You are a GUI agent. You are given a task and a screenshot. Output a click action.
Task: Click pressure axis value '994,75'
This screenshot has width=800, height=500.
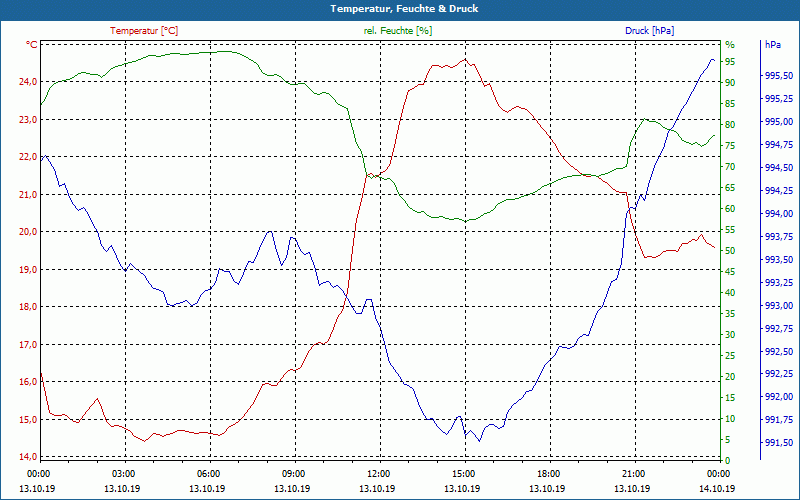[x=779, y=145]
